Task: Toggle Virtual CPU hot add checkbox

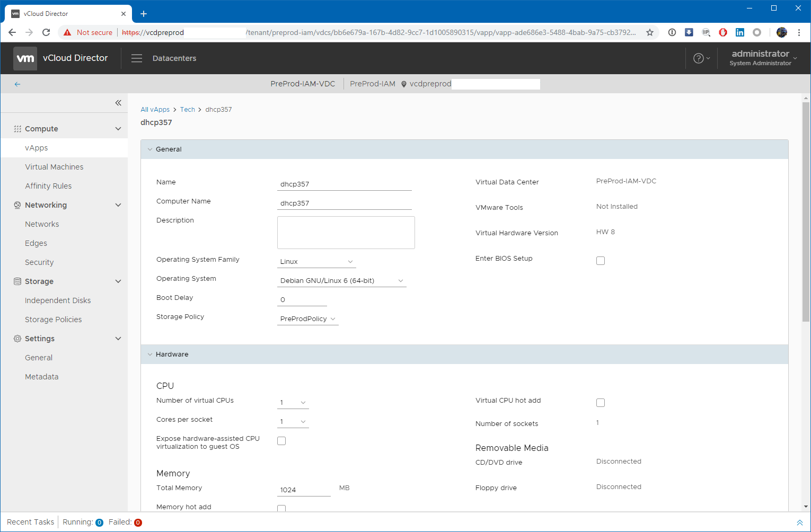Action: pos(601,403)
